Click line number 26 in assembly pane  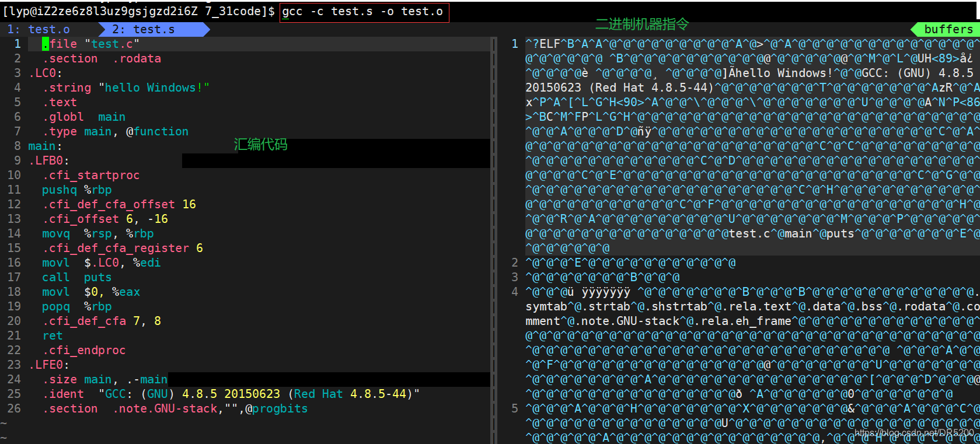coord(14,408)
